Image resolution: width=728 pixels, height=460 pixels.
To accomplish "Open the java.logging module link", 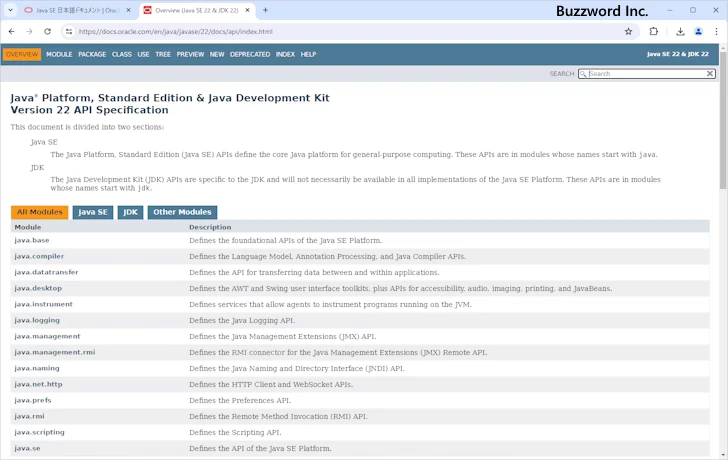I will point(37,320).
